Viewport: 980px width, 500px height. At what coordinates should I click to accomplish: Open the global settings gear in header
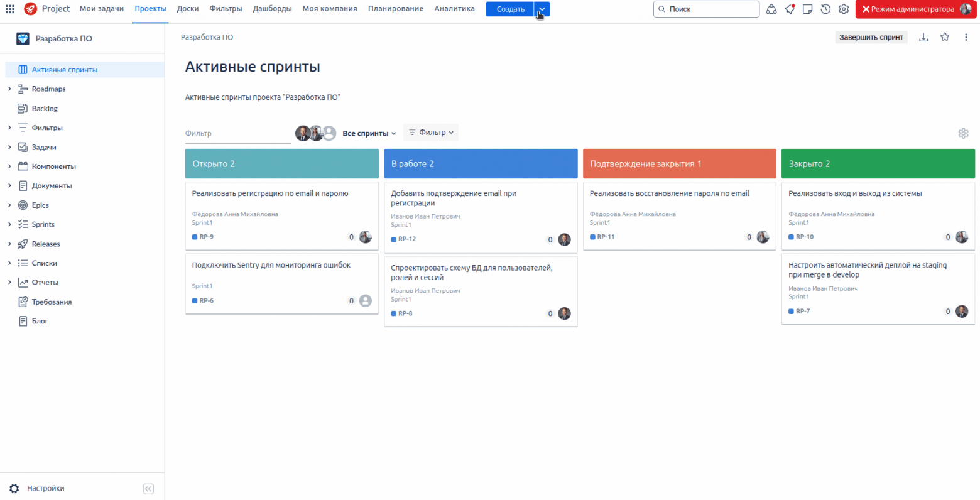click(x=844, y=9)
